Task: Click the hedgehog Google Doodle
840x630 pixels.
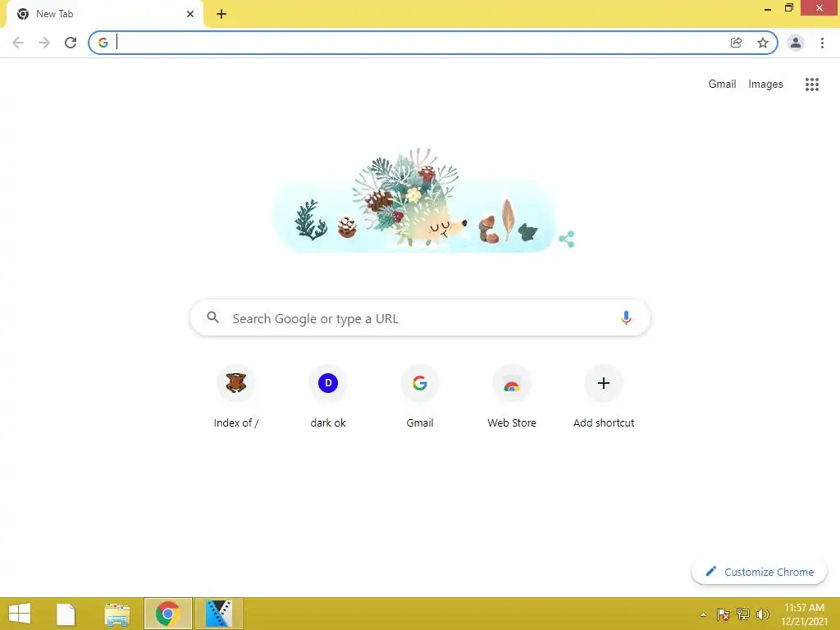Action: tap(415, 201)
